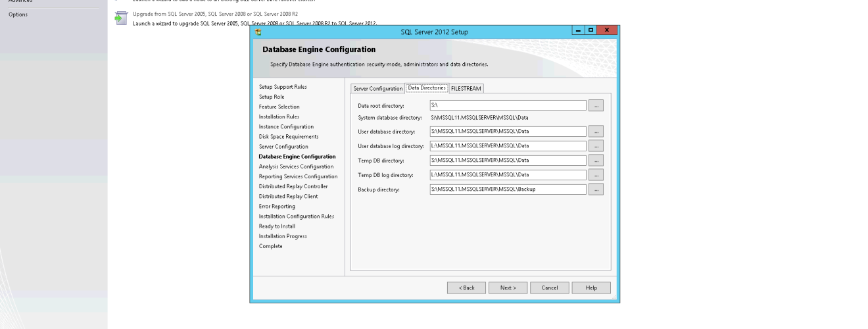Select the Data Directories tab
Image resolution: width=868 pixels, height=329 pixels.
click(x=427, y=88)
